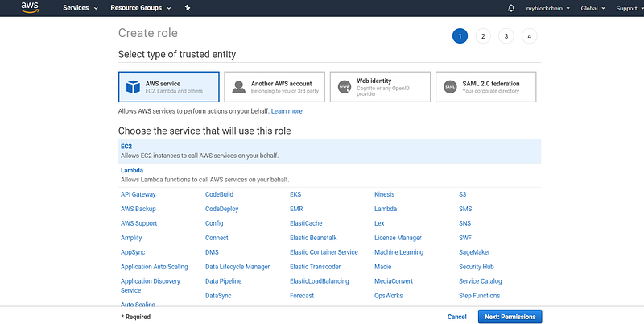This screenshot has width=644, height=324.
Task: Go to step 2 indicator
Action: (x=483, y=36)
